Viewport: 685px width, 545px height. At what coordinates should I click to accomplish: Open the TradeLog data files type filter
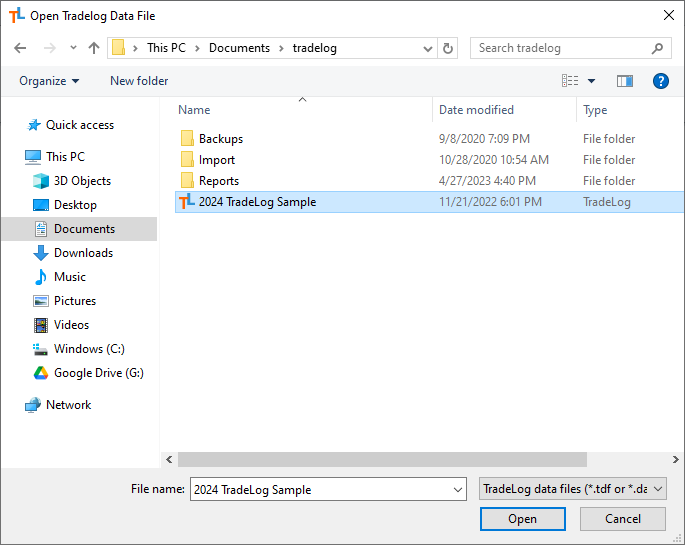pyautogui.click(x=573, y=489)
